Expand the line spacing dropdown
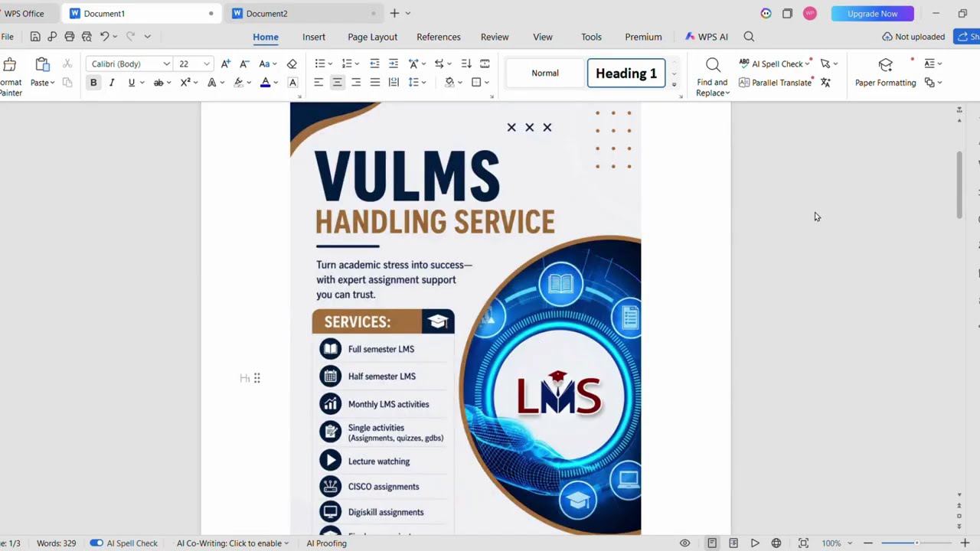The width and height of the screenshot is (980, 551). click(x=423, y=83)
